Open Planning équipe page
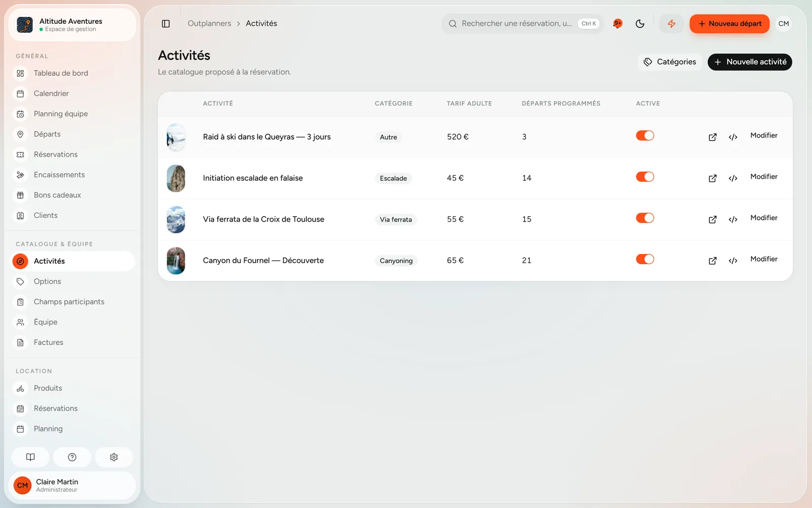The image size is (812, 508). (74, 114)
